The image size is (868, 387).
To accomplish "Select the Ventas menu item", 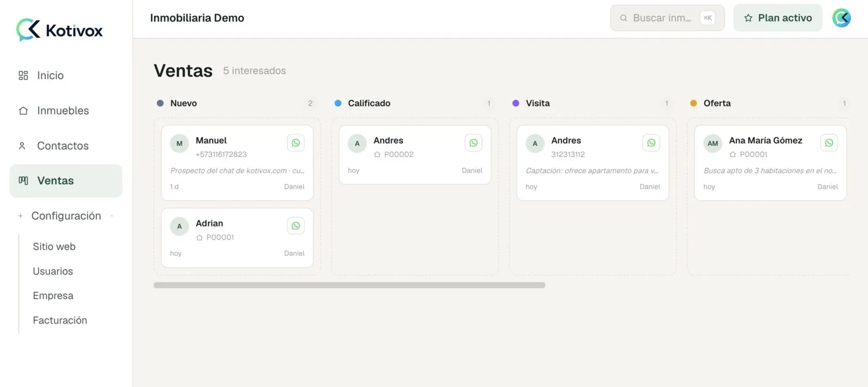I will click(x=66, y=181).
